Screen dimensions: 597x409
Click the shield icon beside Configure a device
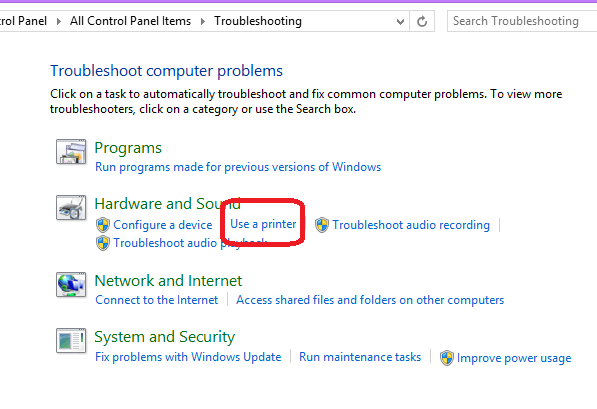click(x=103, y=225)
